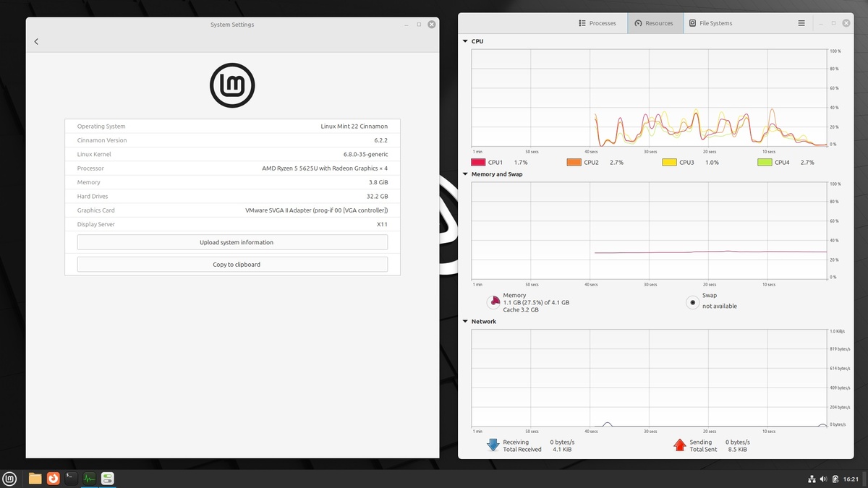Click the Linux Mint logo in System Settings
The width and height of the screenshot is (868, 488).
pyautogui.click(x=232, y=85)
